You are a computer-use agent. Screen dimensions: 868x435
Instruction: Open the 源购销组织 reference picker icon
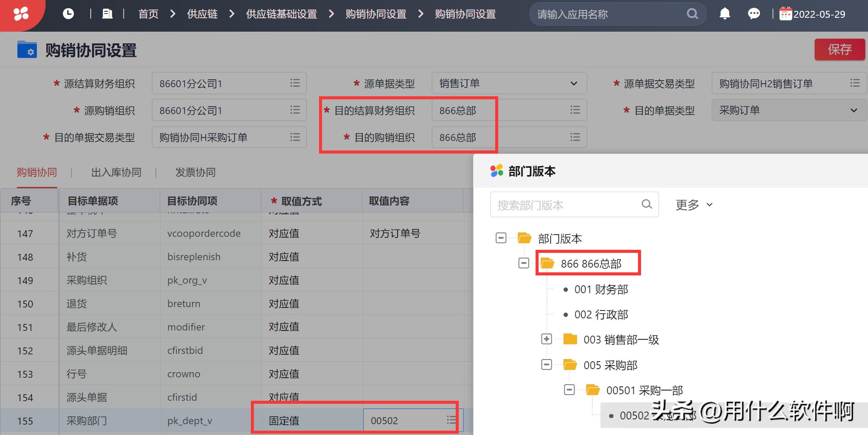tap(295, 110)
